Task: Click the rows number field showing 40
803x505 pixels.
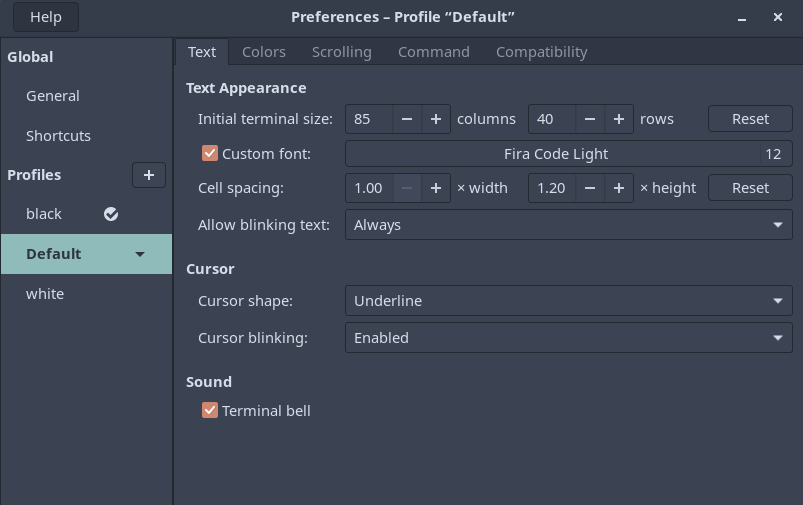Action: 552,119
